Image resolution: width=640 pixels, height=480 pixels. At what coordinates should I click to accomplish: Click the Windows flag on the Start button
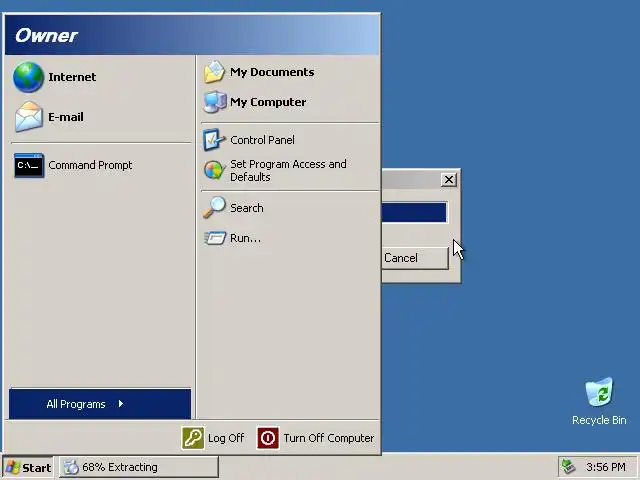pos(13,467)
